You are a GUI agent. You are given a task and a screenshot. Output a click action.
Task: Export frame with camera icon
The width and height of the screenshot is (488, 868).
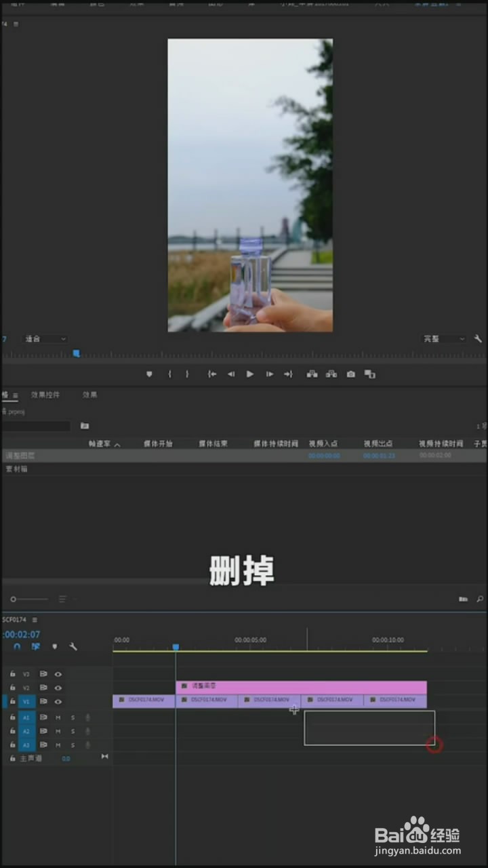coord(350,374)
